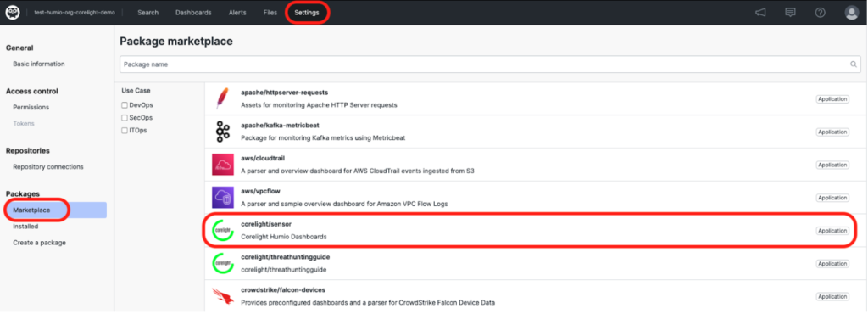Click Application tag on corelight/threathuntingguide row

(832, 264)
